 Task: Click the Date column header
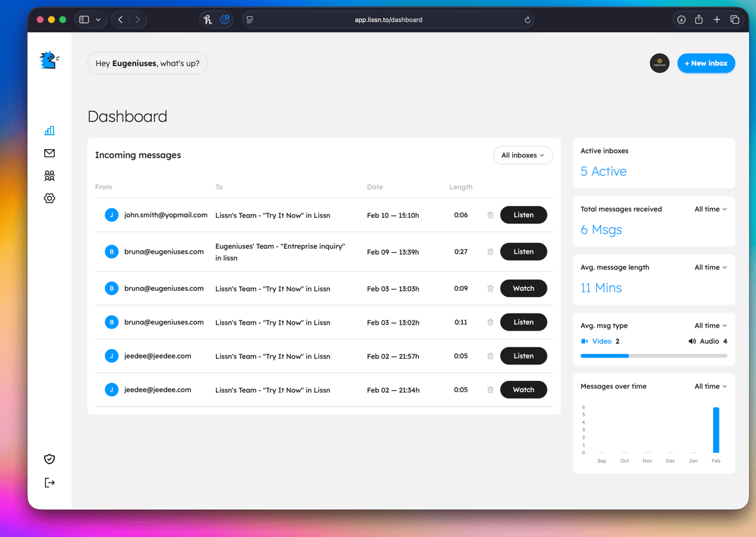[x=375, y=187]
